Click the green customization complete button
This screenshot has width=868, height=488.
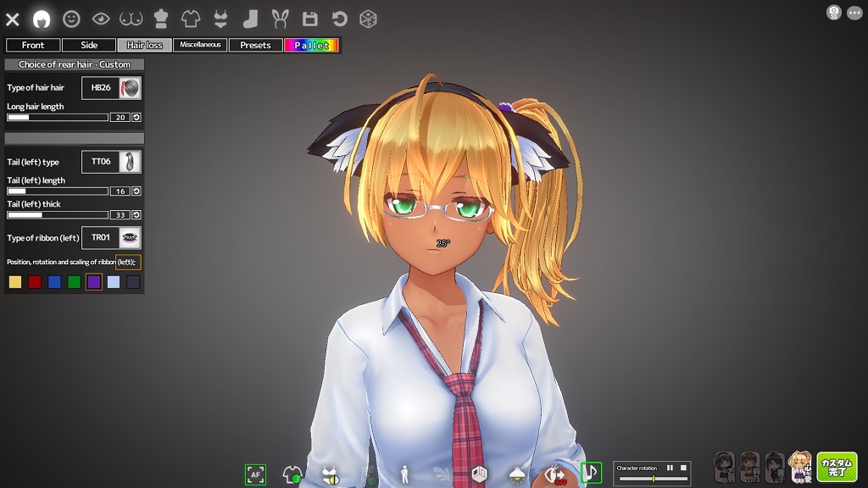click(x=837, y=467)
